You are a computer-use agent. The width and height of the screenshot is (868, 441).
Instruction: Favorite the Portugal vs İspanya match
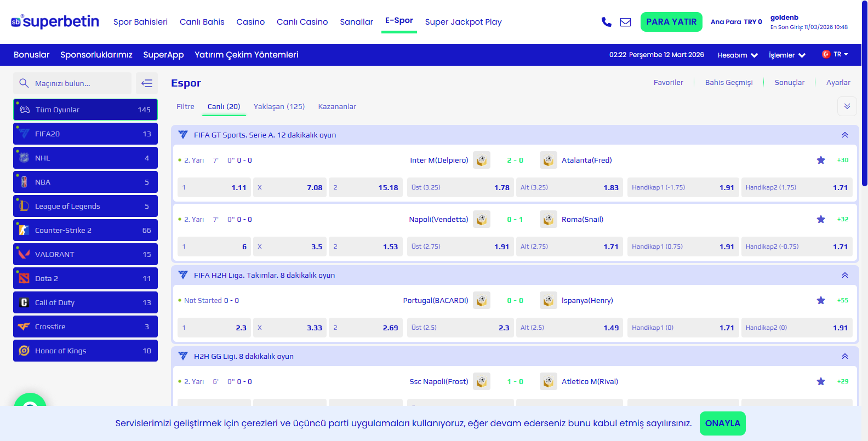pyautogui.click(x=821, y=300)
